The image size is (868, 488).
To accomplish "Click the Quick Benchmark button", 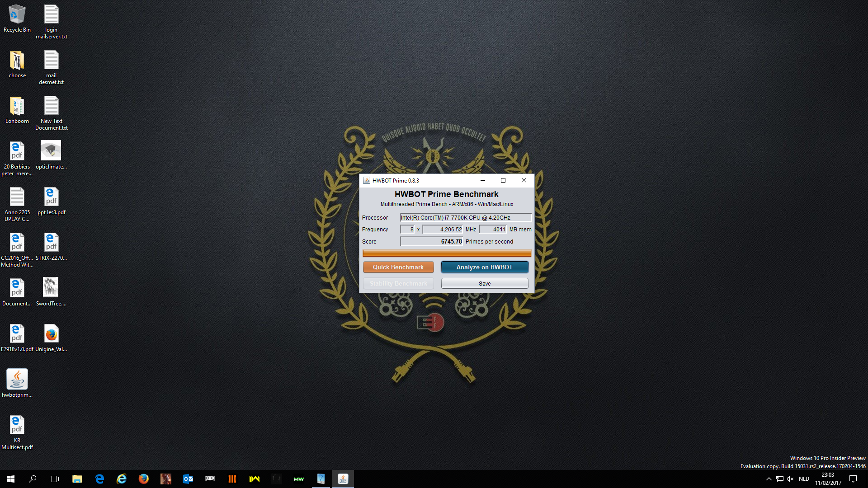I will (398, 267).
